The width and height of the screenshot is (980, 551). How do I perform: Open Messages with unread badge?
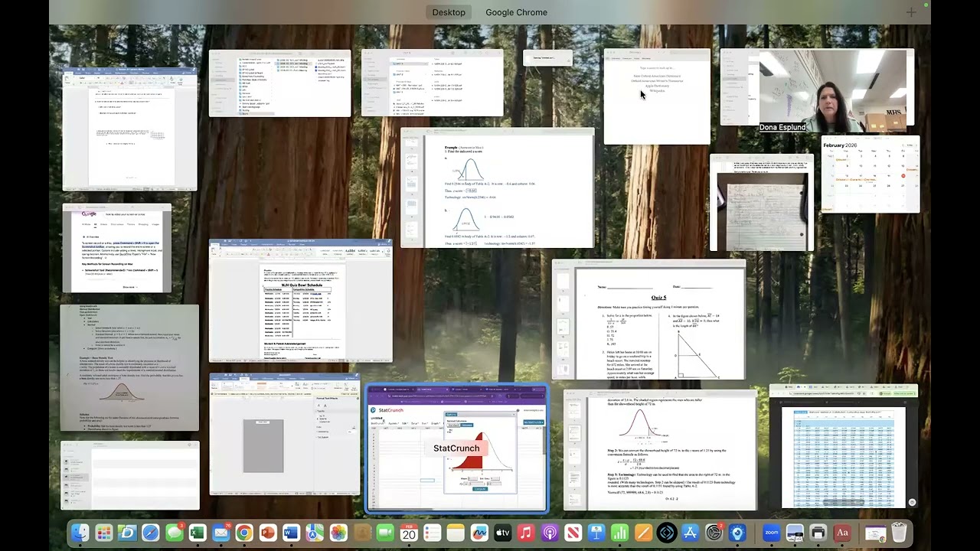coord(174,533)
